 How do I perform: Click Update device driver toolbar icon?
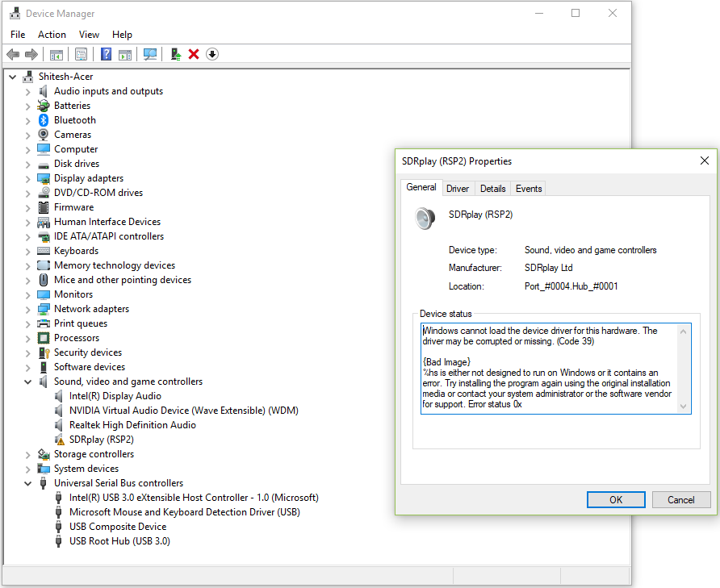(175, 55)
